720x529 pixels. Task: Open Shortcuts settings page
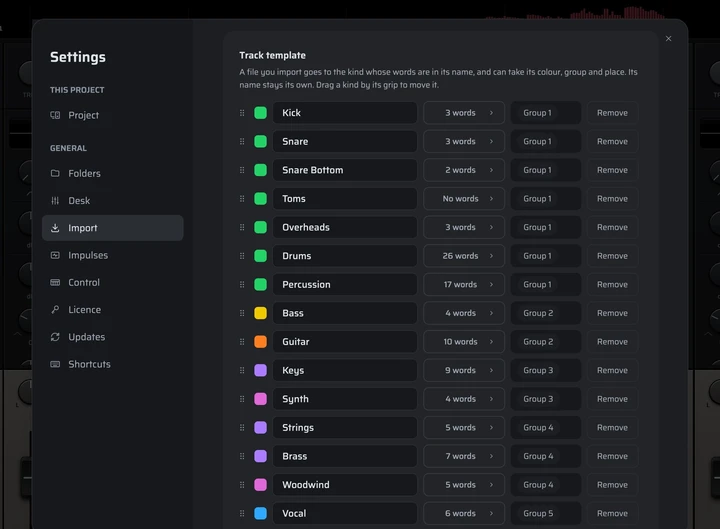(x=112, y=364)
